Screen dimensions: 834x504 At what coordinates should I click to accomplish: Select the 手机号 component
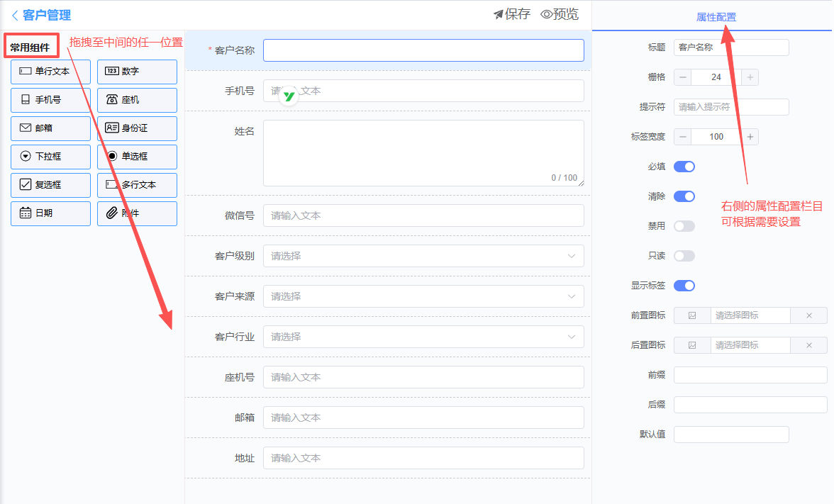[x=50, y=99]
